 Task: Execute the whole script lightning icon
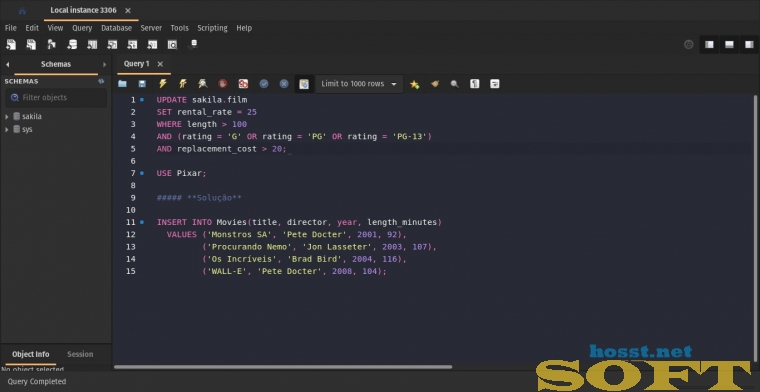(162, 84)
